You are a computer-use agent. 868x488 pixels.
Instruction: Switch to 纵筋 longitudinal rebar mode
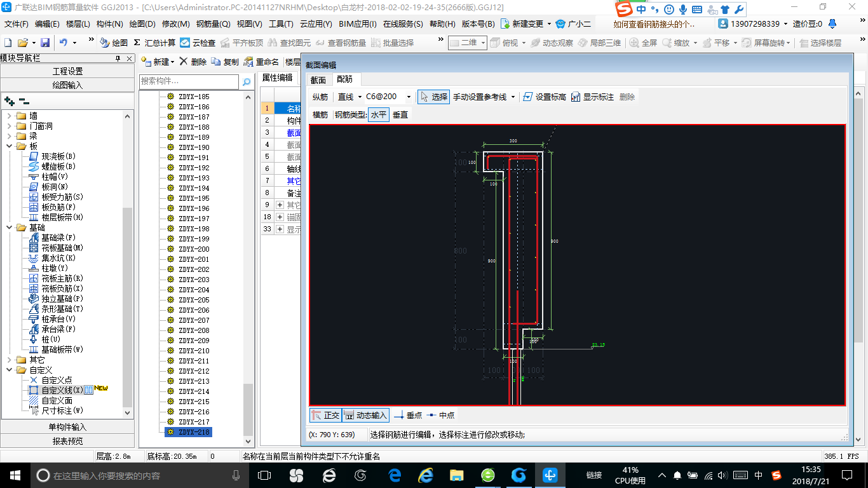(x=320, y=97)
